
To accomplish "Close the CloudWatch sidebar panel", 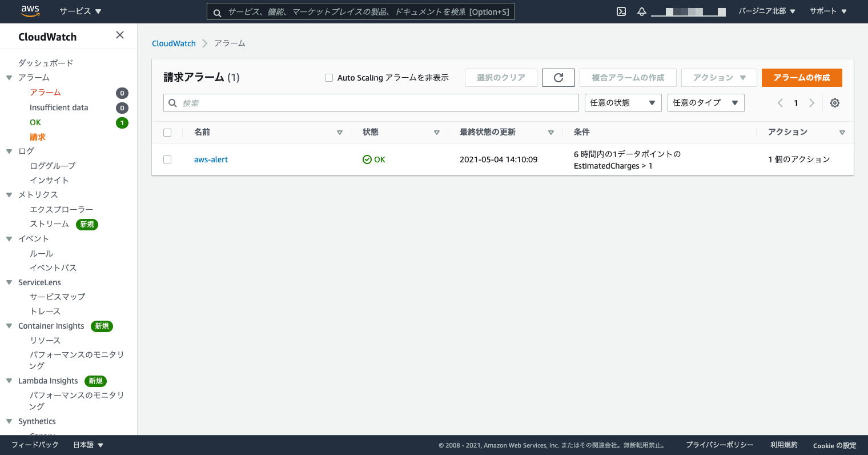I will tap(120, 35).
